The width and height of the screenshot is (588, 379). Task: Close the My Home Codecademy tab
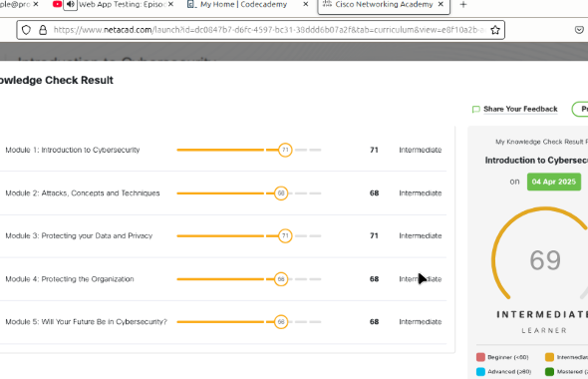(306, 5)
